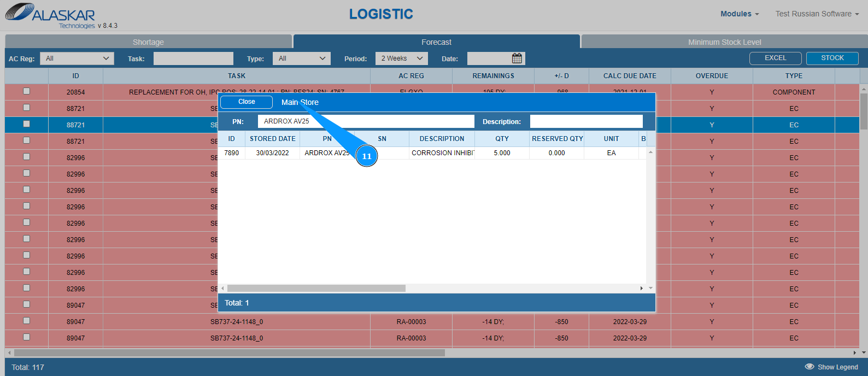Click the COMPONENT type cell
The height and width of the screenshot is (376, 868).
[x=794, y=92]
